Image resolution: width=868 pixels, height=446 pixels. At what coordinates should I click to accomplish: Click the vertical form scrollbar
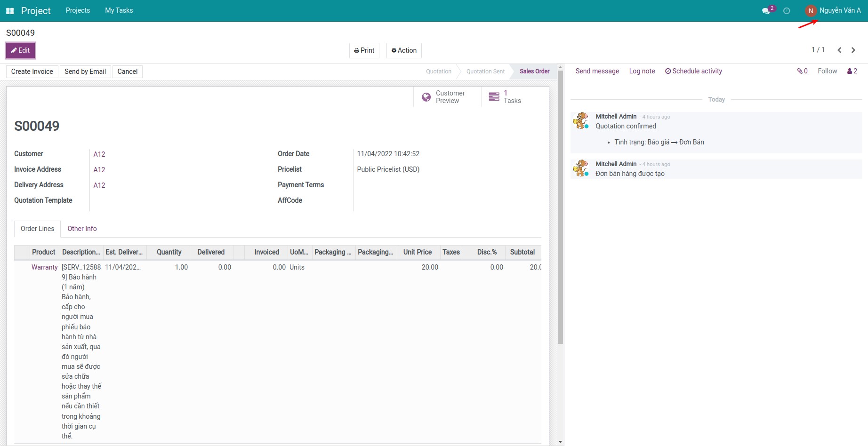[560, 207]
